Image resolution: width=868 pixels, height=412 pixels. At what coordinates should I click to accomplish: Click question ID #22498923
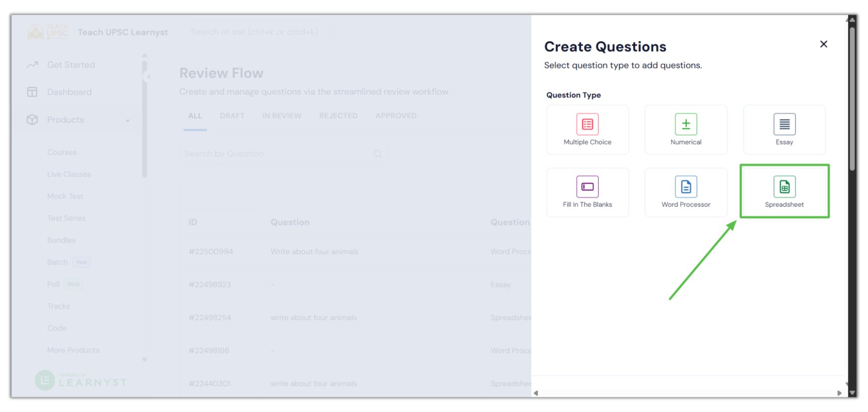209,284
